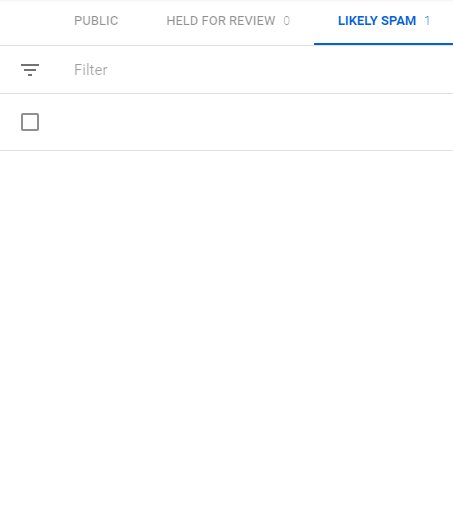The height and width of the screenshot is (513, 453).
Task: Click the word Filter to begin filtering
Action: (x=91, y=70)
